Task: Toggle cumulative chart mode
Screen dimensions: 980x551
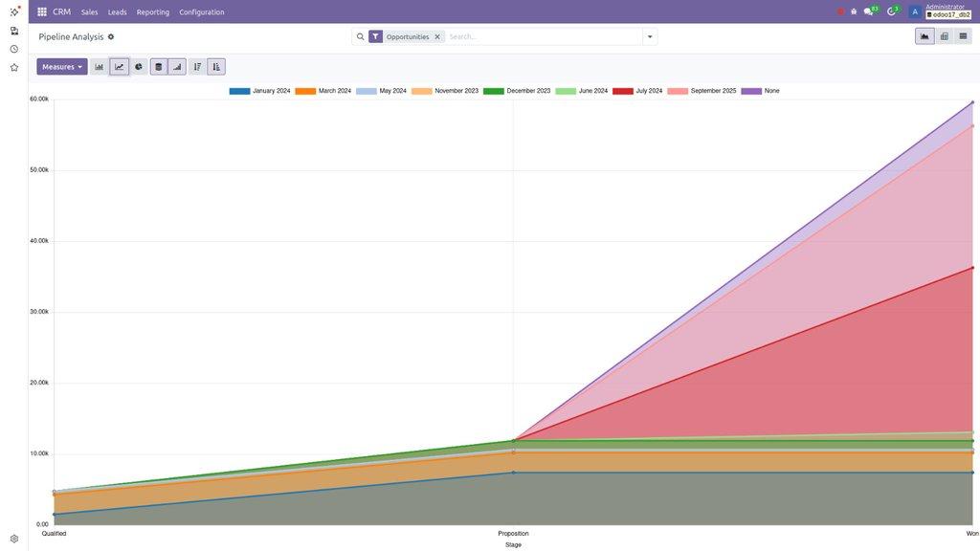Action: pos(177,67)
